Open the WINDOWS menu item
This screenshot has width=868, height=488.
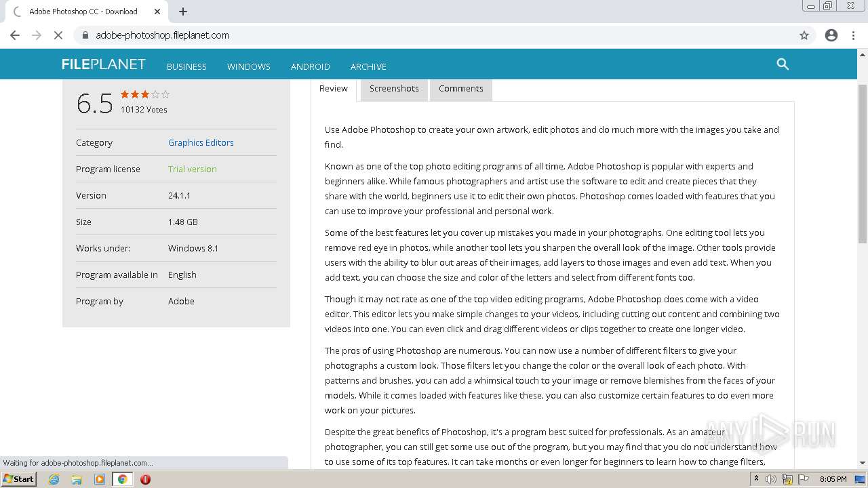pyautogui.click(x=249, y=66)
